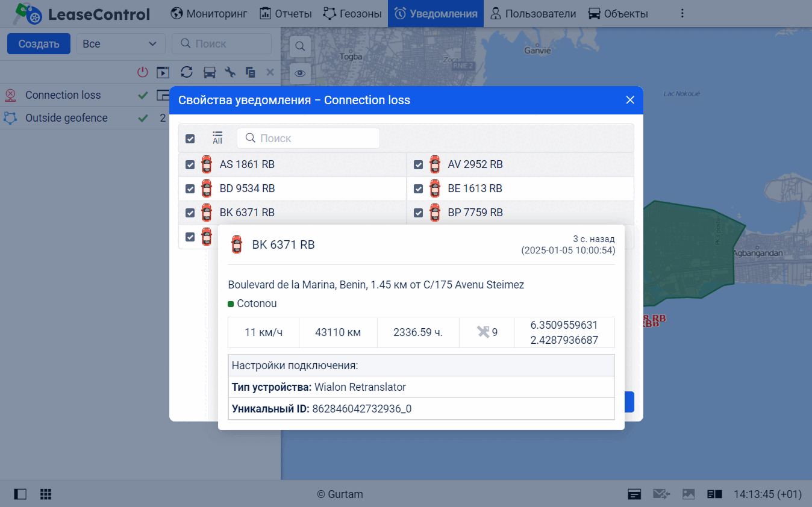
Task: Open the notifications window icon in bottom bar
Action: pos(634,494)
